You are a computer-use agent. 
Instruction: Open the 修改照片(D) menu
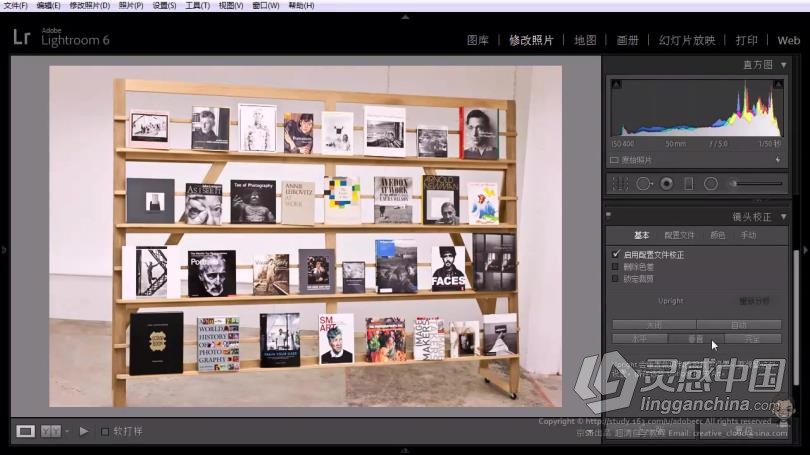tap(90, 6)
